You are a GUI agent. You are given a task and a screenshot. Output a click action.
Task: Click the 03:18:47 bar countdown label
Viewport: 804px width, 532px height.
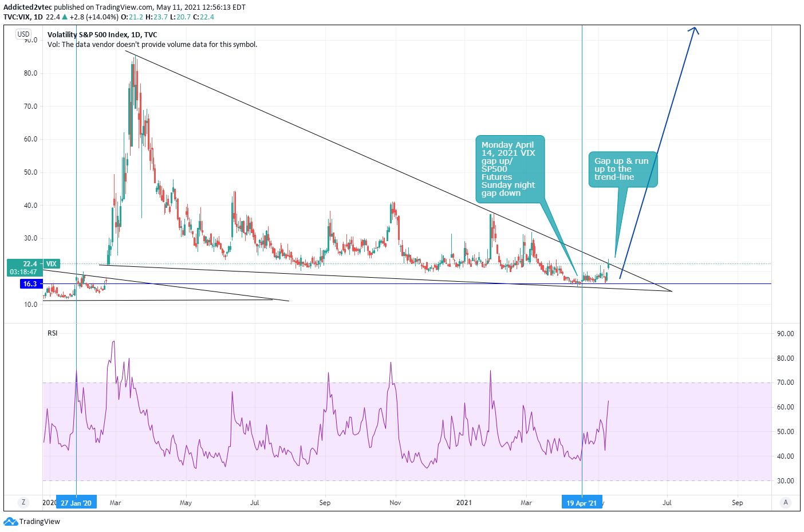pyautogui.click(x=23, y=272)
